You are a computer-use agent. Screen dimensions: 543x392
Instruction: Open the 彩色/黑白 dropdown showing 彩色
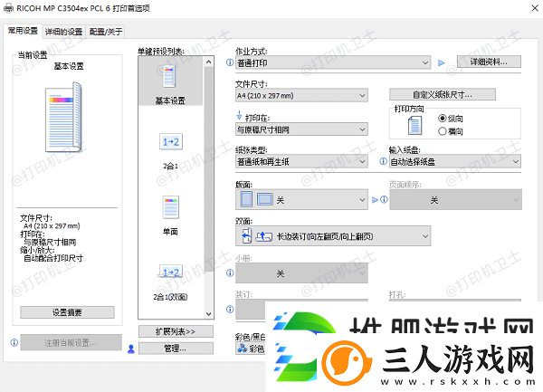point(251,349)
